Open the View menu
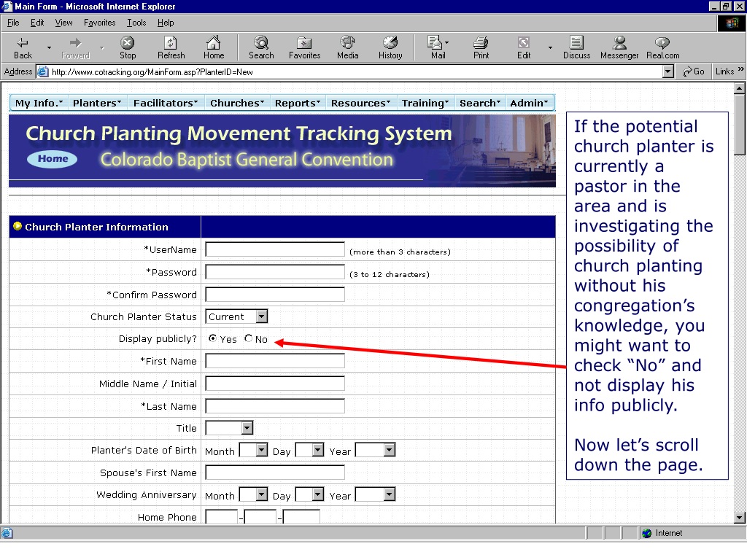 click(x=64, y=23)
